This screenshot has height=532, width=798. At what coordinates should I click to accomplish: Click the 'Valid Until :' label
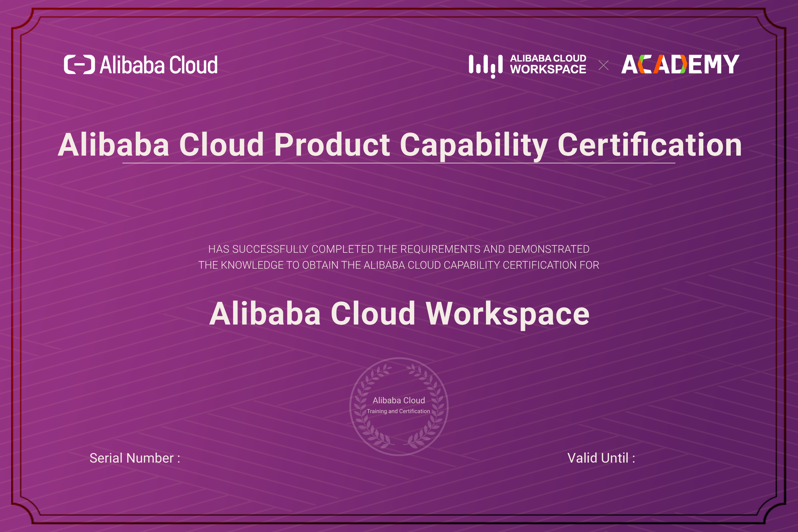[601, 458]
